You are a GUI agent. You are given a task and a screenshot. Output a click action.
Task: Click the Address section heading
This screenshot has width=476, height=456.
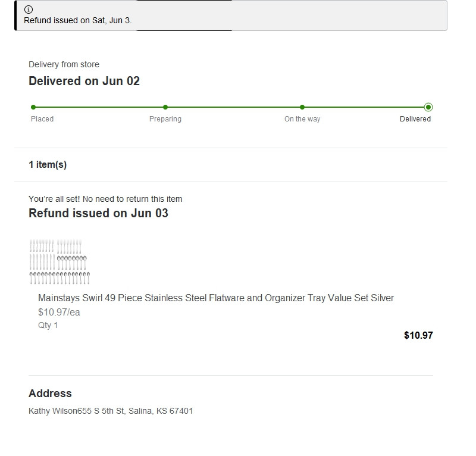coord(50,393)
